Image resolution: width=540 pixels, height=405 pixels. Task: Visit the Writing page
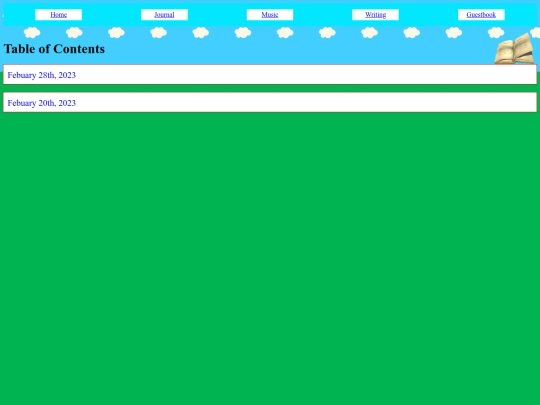(x=375, y=15)
